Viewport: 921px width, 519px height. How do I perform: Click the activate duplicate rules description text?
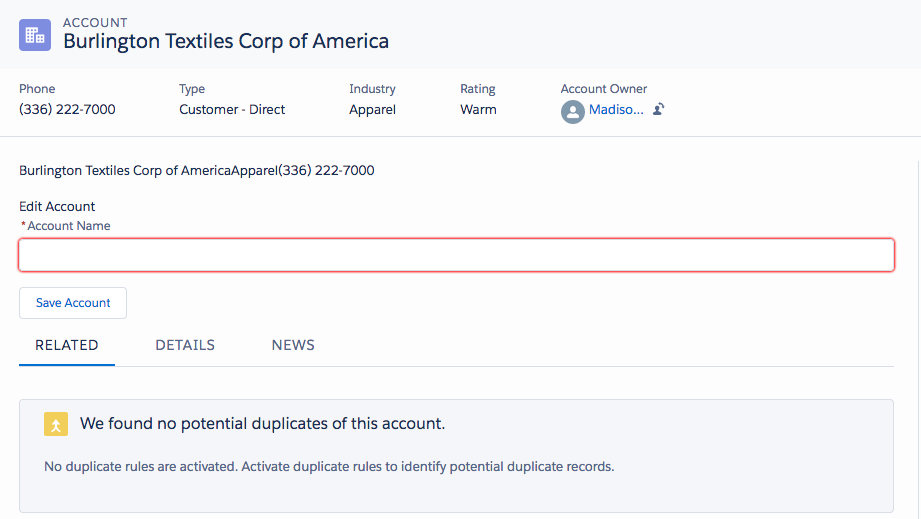329,467
